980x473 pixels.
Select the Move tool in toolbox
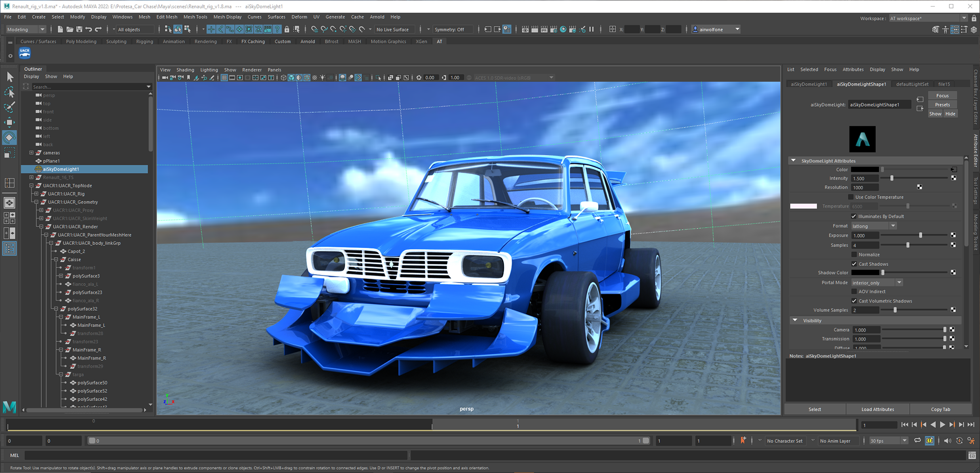pyautogui.click(x=10, y=122)
